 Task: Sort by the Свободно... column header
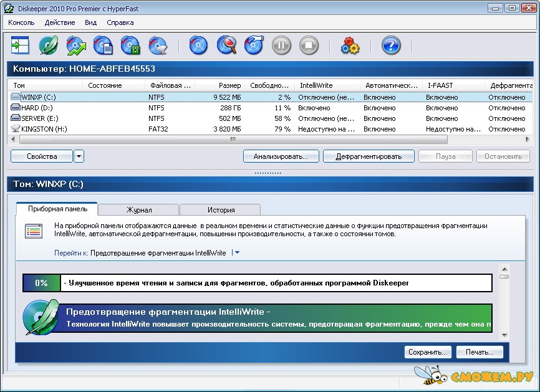(269, 85)
